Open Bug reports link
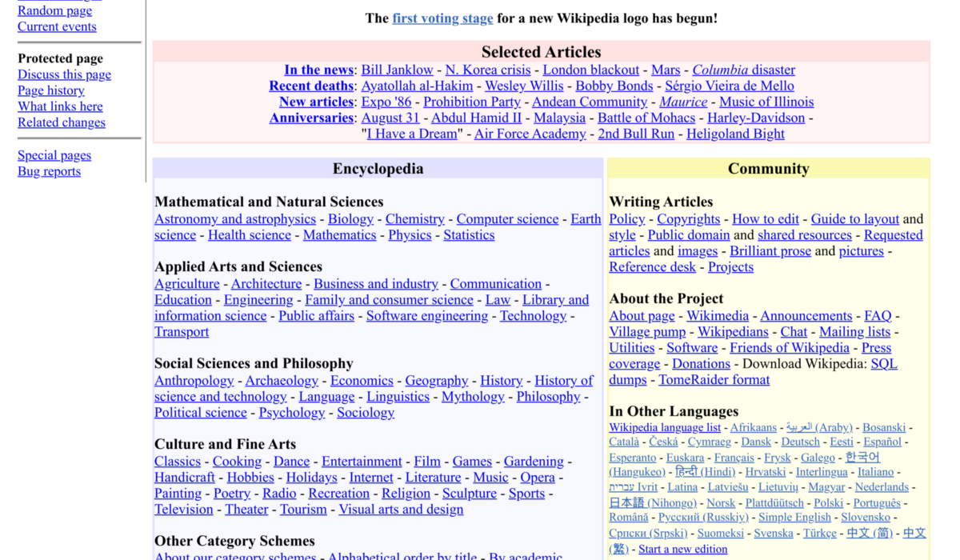 (49, 171)
